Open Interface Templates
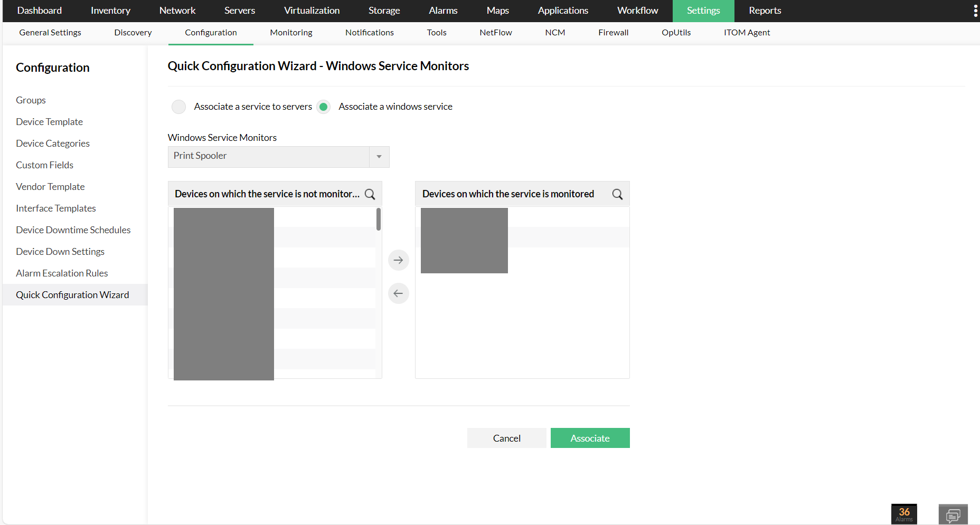This screenshot has width=980, height=525. [x=56, y=208]
